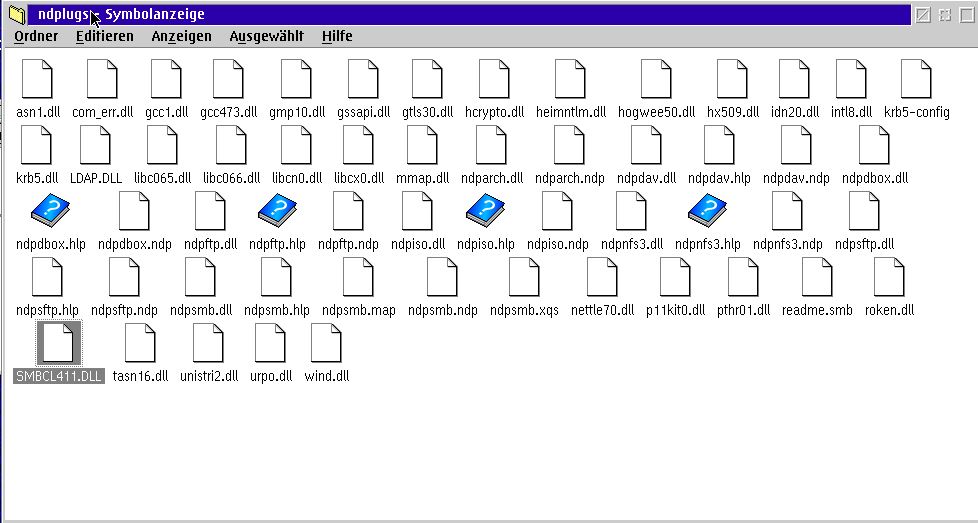Select the pthr01.dll file icon

tap(743, 277)
